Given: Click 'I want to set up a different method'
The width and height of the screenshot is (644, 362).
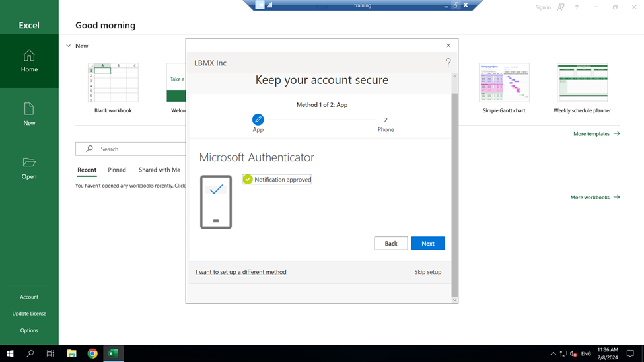Looking at the screenshot, I should [x=241, y=272].
